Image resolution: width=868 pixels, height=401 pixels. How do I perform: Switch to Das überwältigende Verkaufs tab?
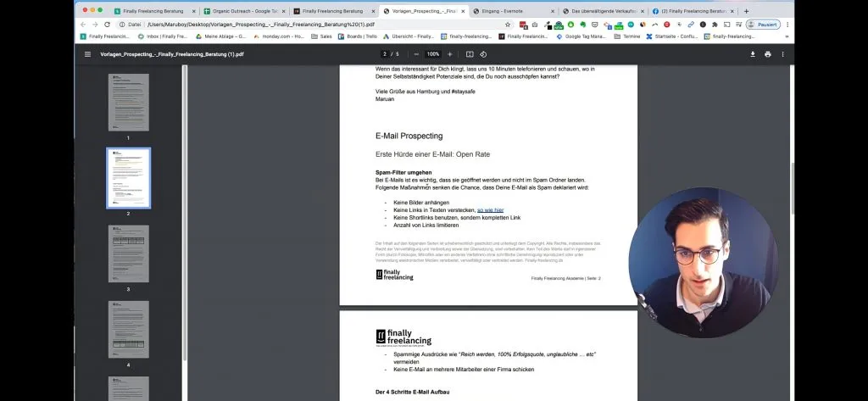(x=603, y=11)
